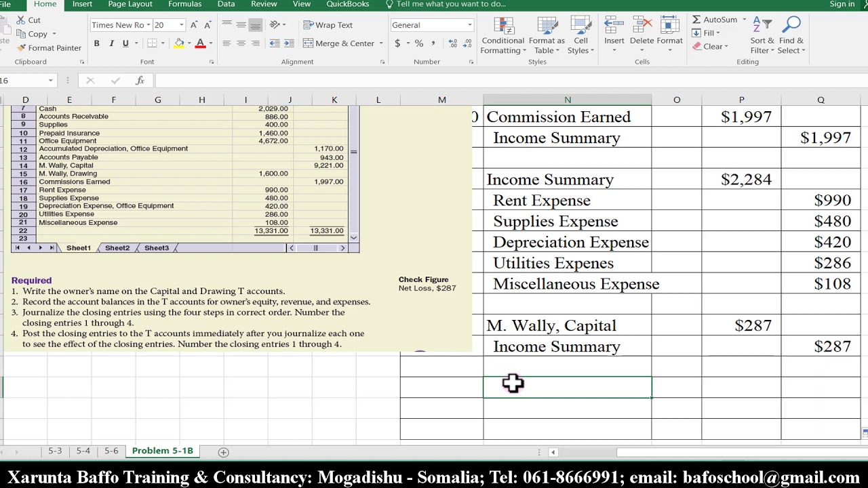Expand Format as Table menu
This screenshot has height=488, width=868.
tap(547, 35)
